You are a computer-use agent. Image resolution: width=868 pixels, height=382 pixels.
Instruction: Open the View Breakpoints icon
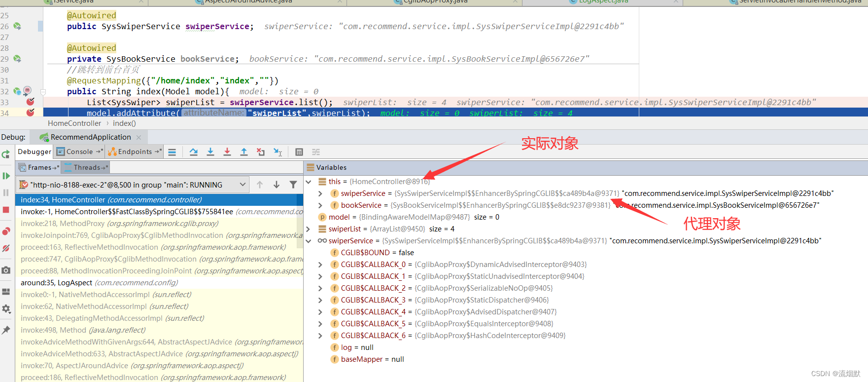tap(6, 231)
